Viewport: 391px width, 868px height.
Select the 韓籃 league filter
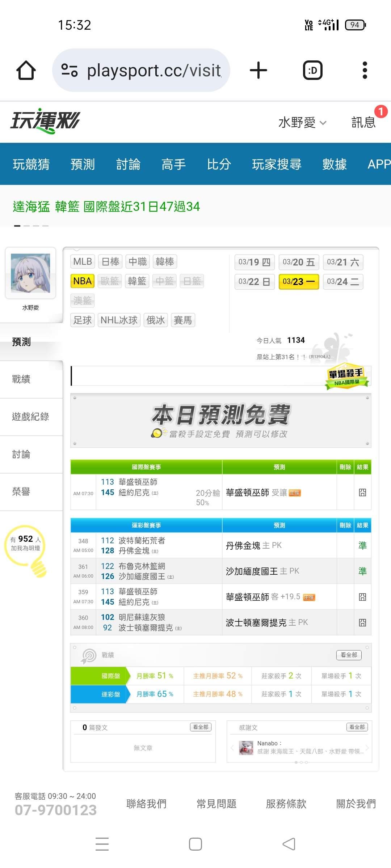coord(137,281)
